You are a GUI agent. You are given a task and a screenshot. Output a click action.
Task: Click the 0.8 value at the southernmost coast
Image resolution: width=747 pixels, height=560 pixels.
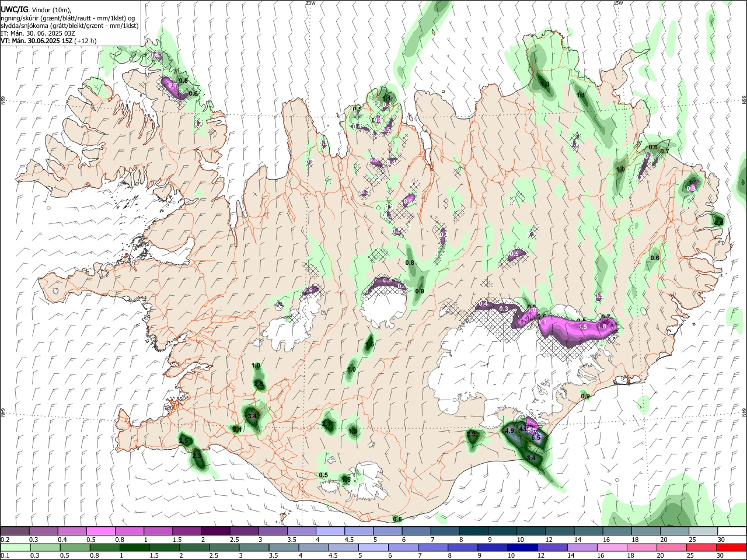(397, 519)
